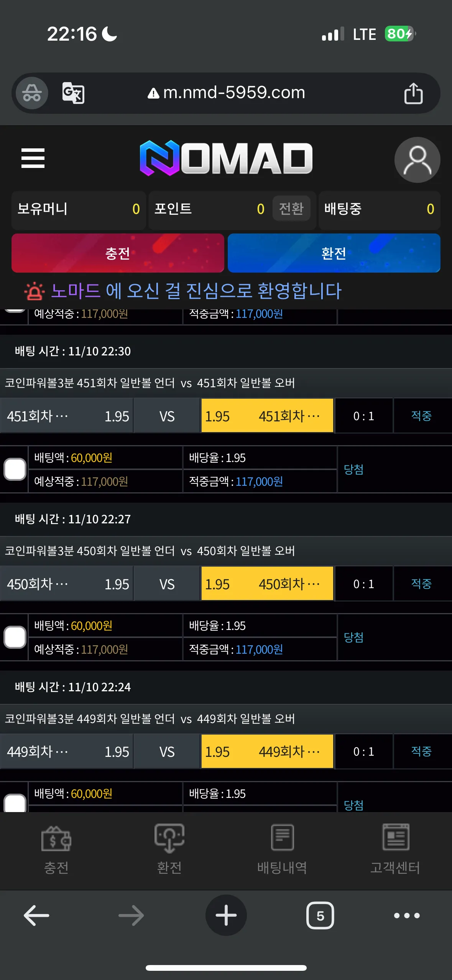Check the box for 451회차 bet
The image size is (452, 980).
pyautogui.click(x=15, y=469)
